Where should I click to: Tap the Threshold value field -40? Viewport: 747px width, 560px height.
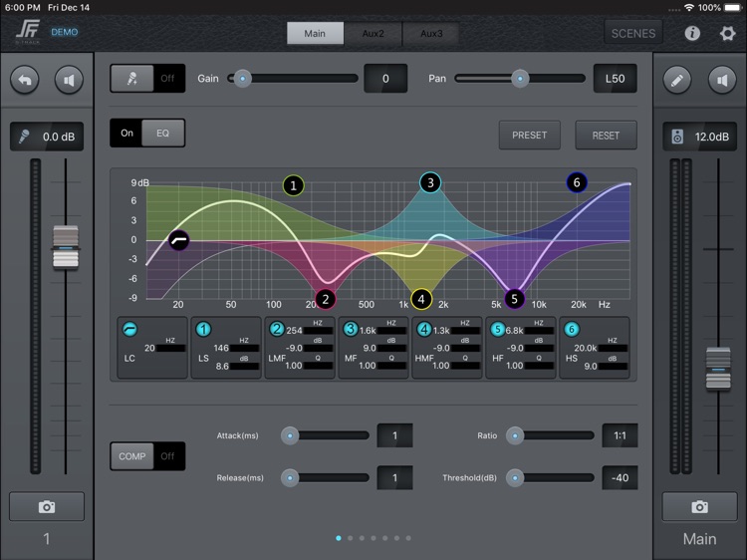(620, 477)
